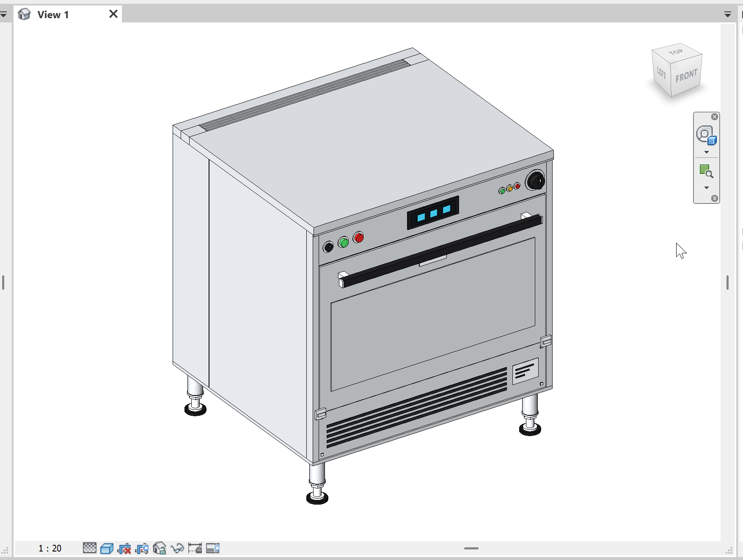This screenshot has width=743, height=560.
Task: Open Temporary Hide/Isolate glasses icon
Action: [177, 549]
